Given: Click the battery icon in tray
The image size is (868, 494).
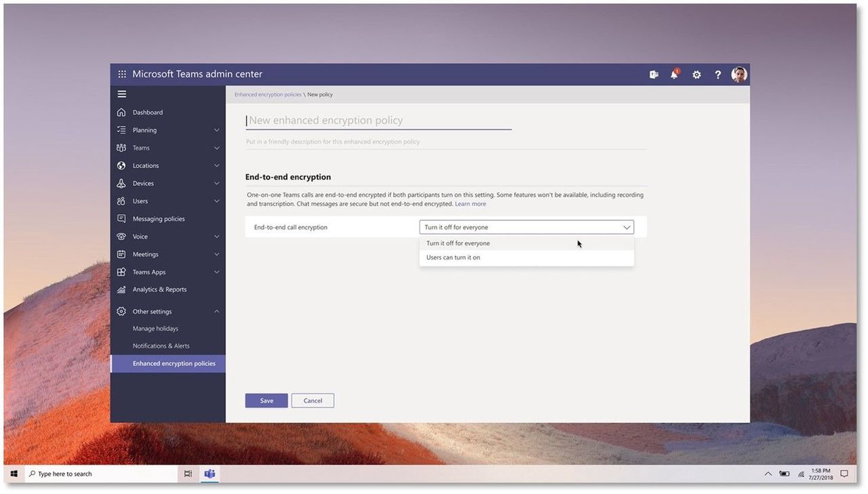Looking at the screenshot, I should 785,474.
